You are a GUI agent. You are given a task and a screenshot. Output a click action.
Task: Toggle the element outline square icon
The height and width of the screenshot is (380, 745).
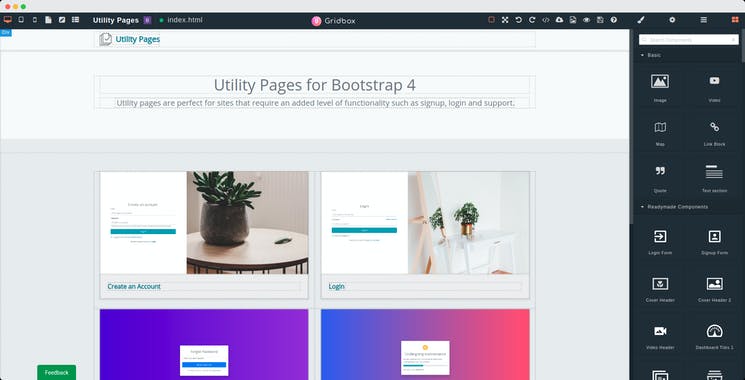click(491, 20)
